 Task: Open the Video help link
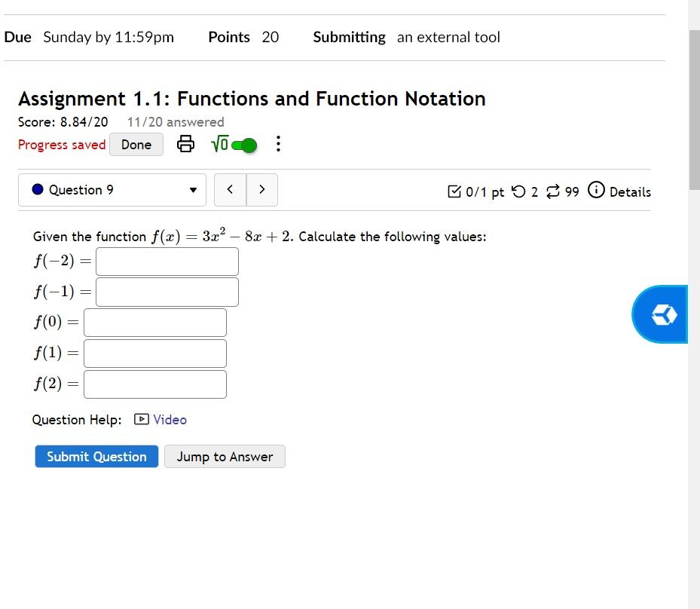click(x=170, y=420)
